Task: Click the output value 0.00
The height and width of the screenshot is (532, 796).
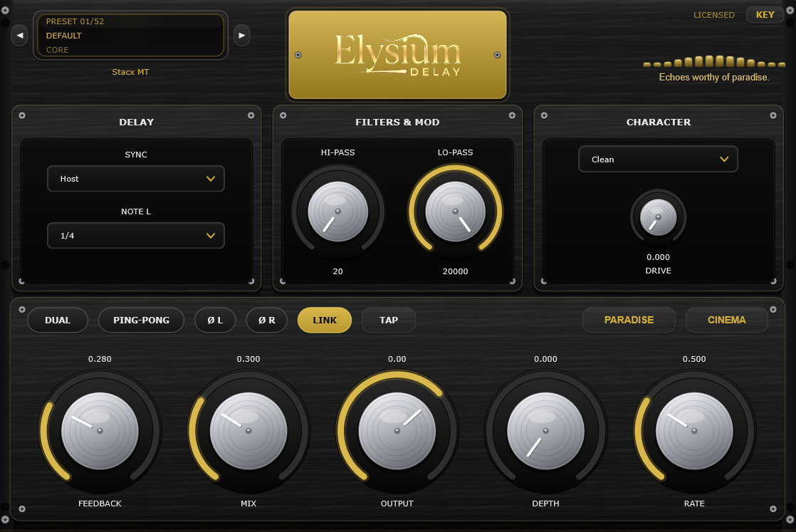Action: 397,359
